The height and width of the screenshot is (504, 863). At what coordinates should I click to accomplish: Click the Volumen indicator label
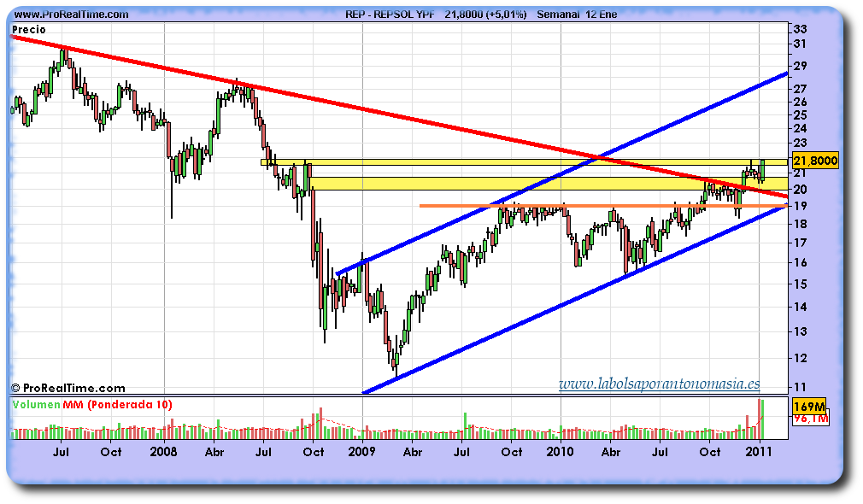pyautogui.click(x=36, y=405)
